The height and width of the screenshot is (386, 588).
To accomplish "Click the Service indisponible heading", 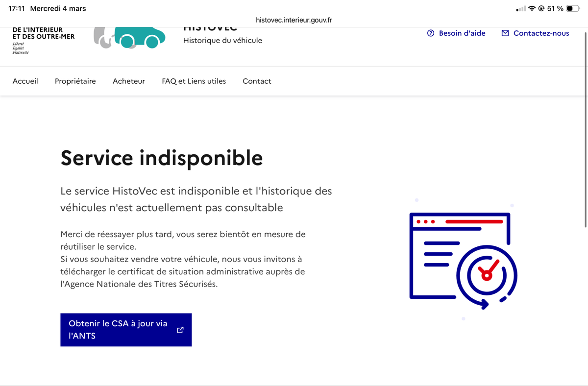I will click(162, 158).
